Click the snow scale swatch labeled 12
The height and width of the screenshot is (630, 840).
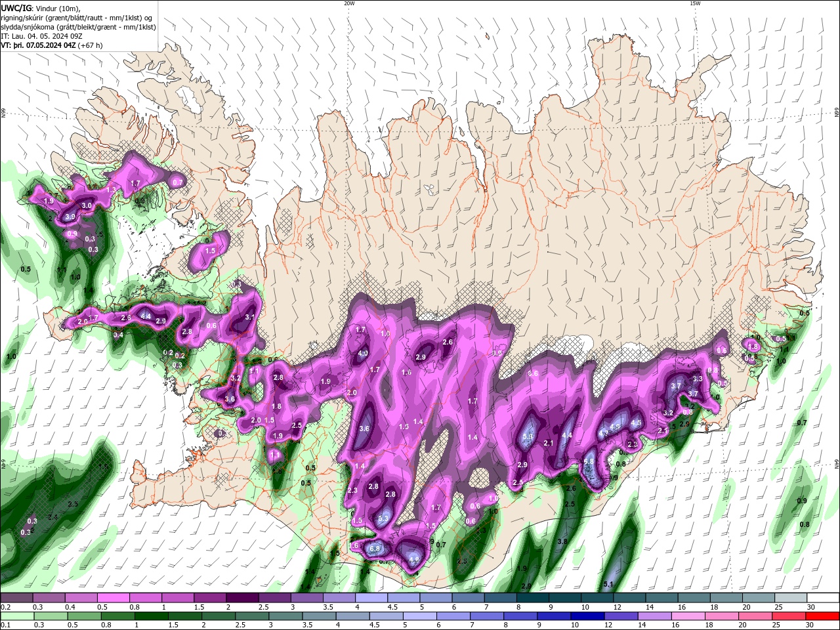click(x=630, y=598)
